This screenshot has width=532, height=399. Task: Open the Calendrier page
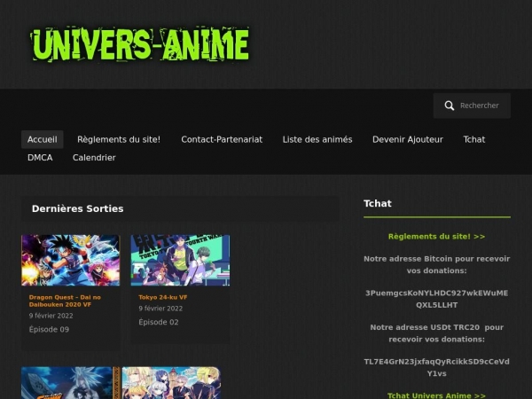94,158
